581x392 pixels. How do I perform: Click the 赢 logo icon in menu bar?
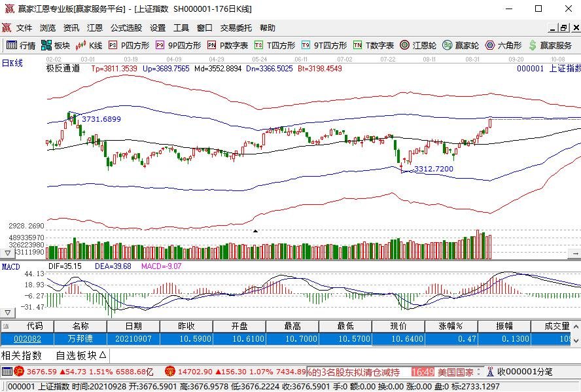click(x=7, y=27)
